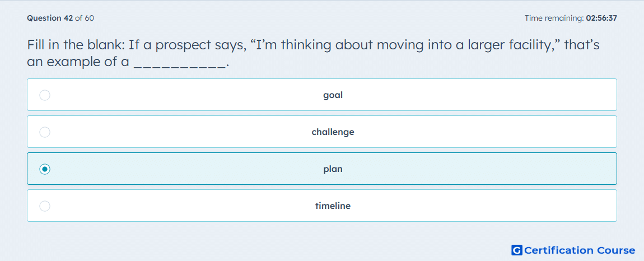Click the 02:56:37 countdown timer value
The height and width of the screenshot is (261, 644).
[601, 18]
